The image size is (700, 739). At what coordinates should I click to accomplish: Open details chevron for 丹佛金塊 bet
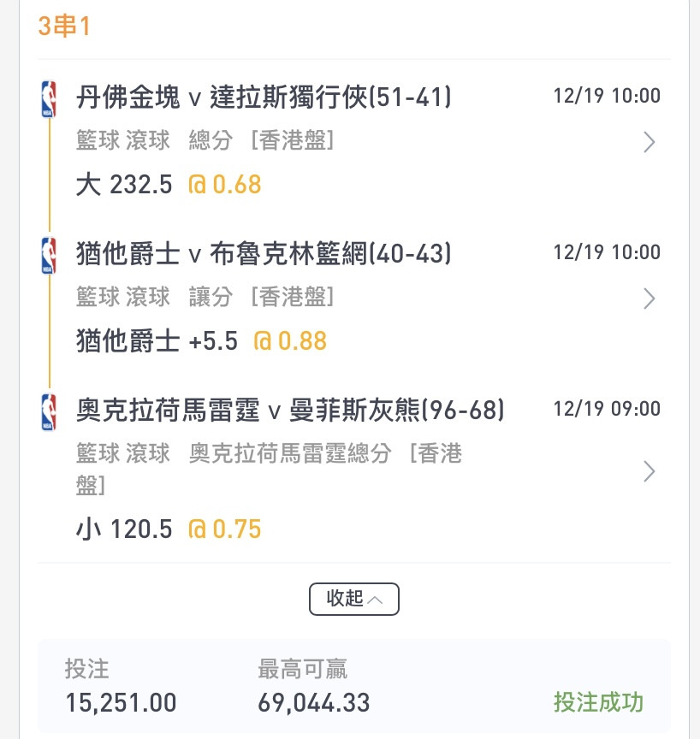[650, 142]
